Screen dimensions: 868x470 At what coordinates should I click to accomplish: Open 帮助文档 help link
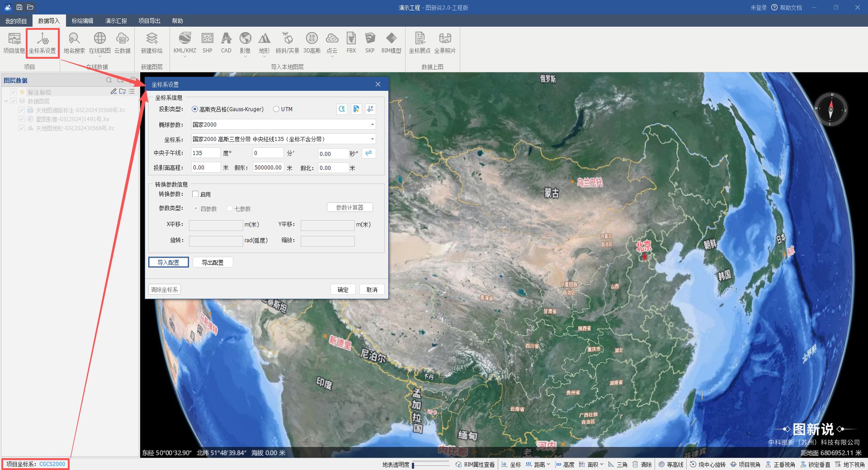(787, 7)
